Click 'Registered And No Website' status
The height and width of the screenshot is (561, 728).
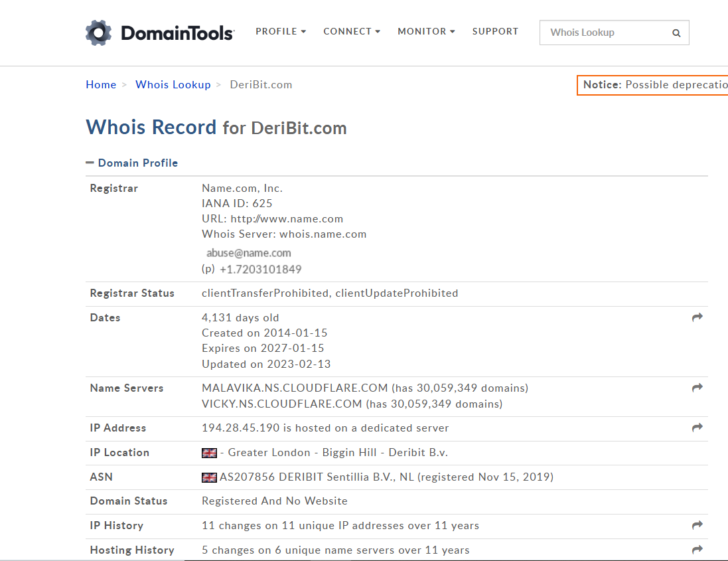pos(274,501)
